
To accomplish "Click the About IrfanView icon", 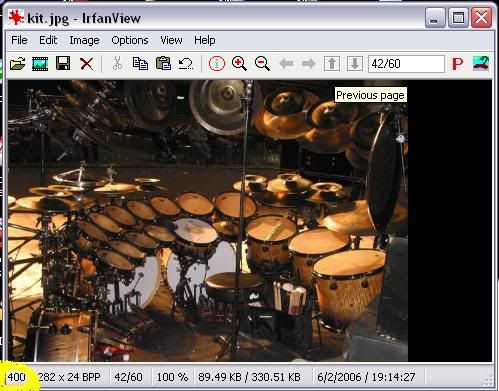I will (x=481, y=63).
